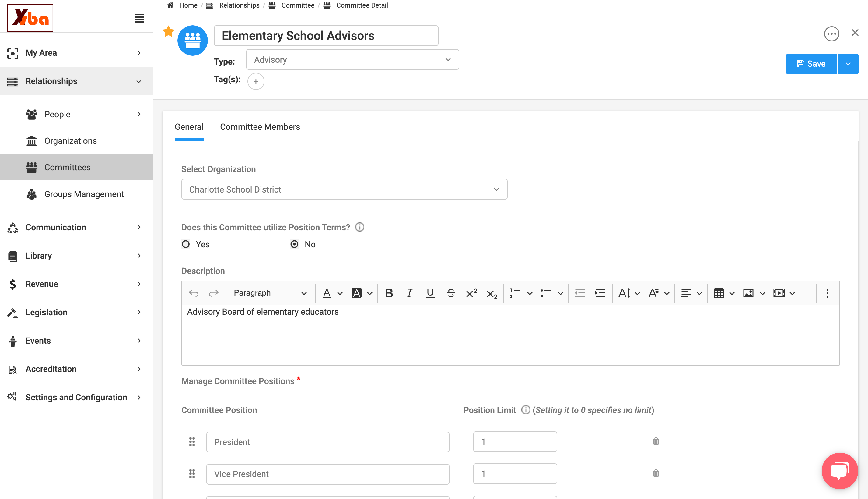This screenshot has width=868, height=499.
Task: Switch to the General tab
Action: coord(189,127)
